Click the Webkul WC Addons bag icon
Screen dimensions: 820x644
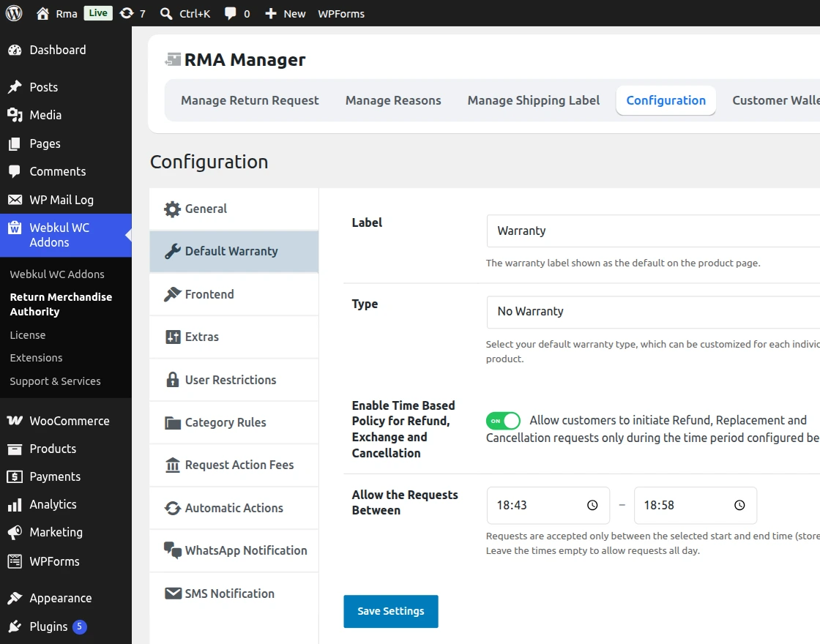coord(15,228)
